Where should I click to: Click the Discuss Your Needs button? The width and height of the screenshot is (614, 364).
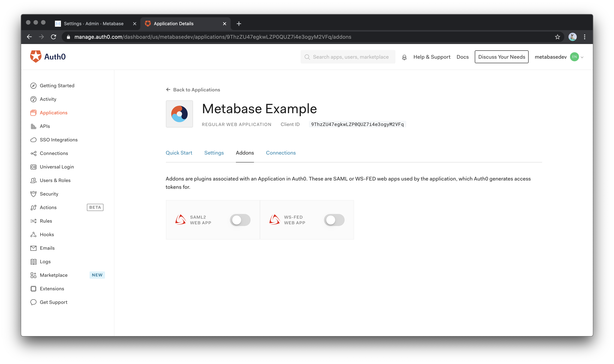click(x=502, y=57)
